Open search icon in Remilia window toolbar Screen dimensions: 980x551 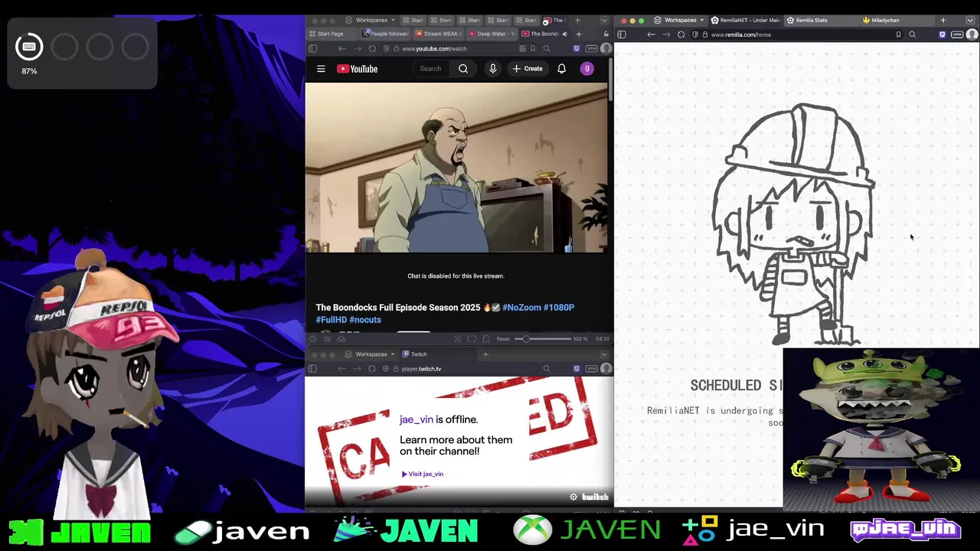tap(912, 34)
